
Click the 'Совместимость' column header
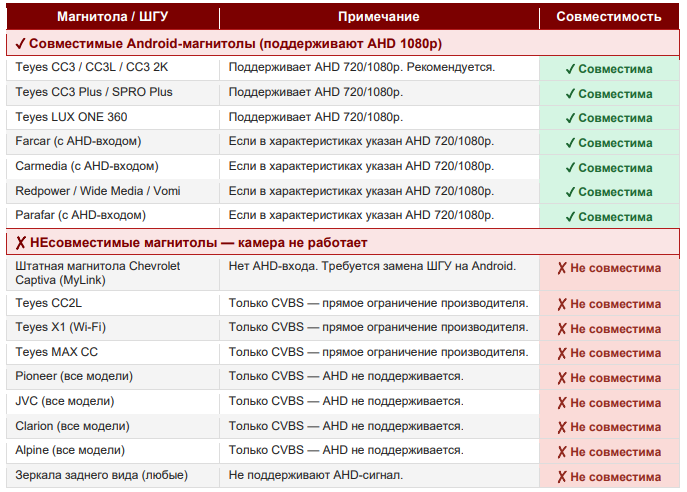609,17
